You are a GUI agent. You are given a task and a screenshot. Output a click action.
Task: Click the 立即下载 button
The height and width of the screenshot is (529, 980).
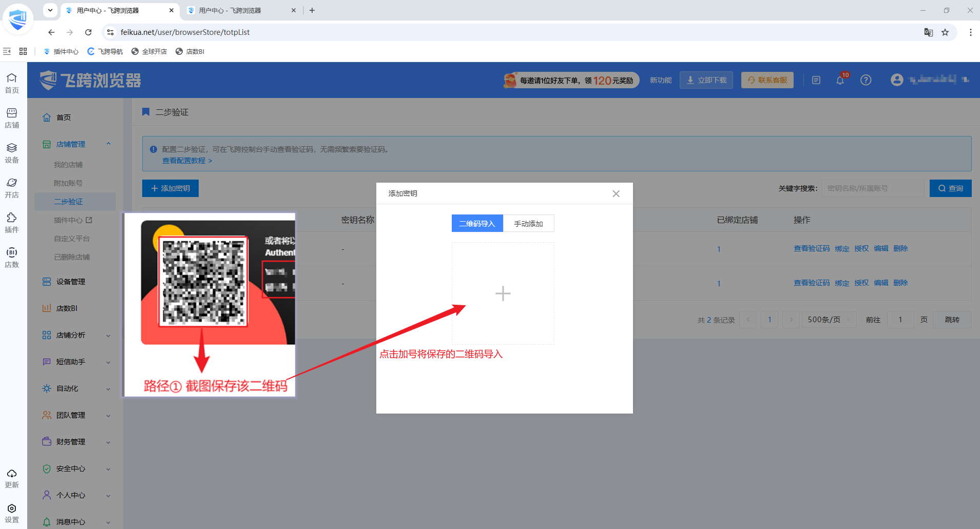tap(706, 80)
